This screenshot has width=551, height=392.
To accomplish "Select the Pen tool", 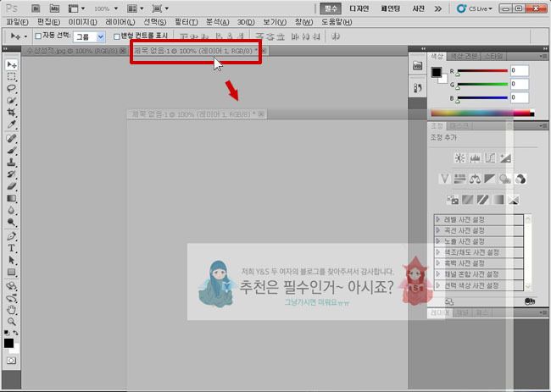I will (11, 236).
